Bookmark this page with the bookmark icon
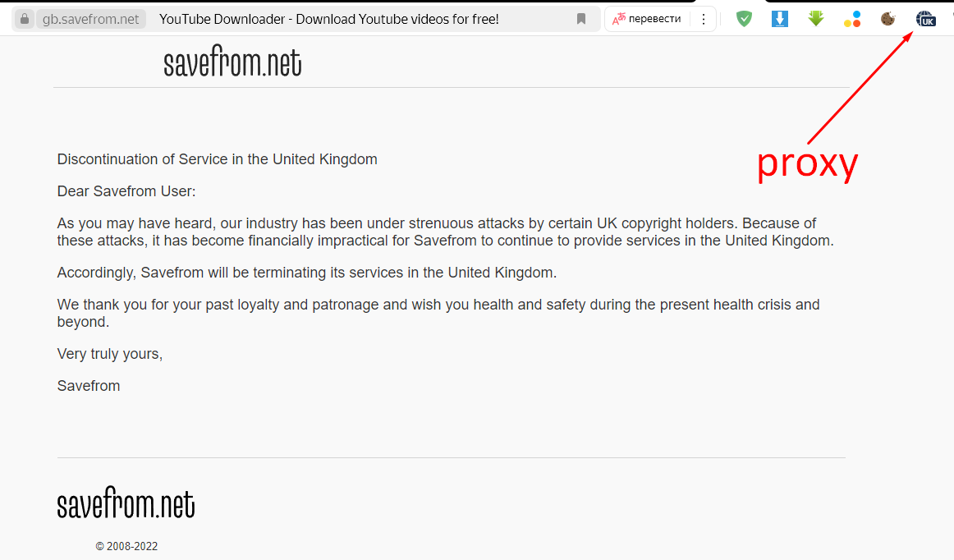Screen dimensions: 954x560 [581, 19]
